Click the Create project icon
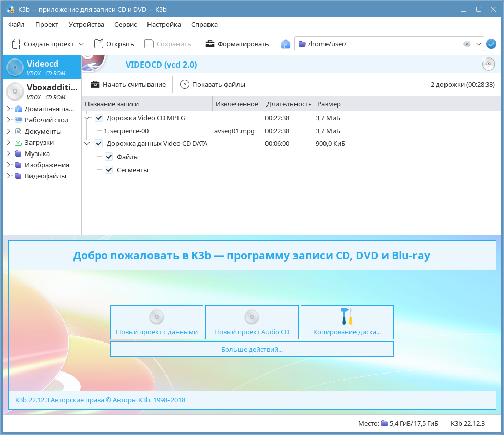The width and height of the screenshot is (504, 435). point(17,44)
